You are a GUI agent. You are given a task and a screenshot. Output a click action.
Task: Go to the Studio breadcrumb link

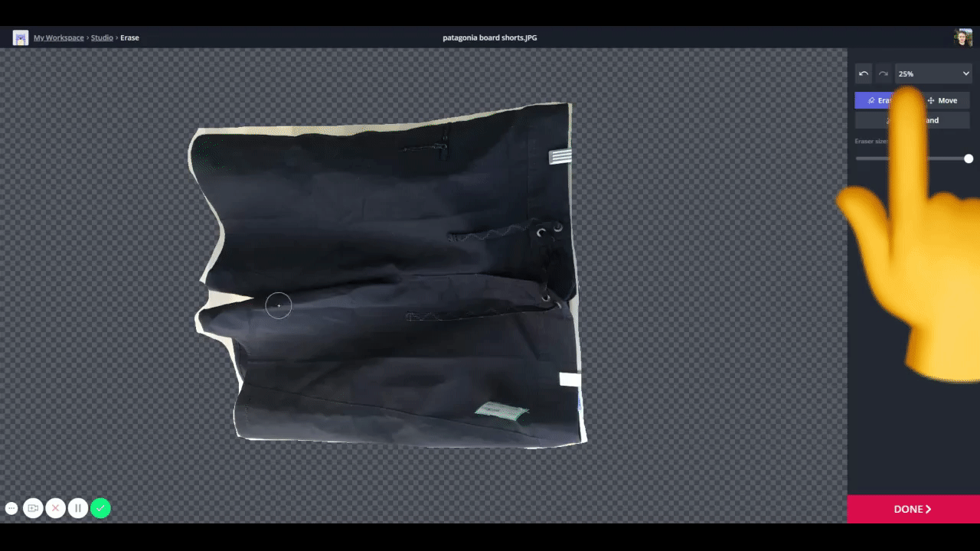(102, 37)
